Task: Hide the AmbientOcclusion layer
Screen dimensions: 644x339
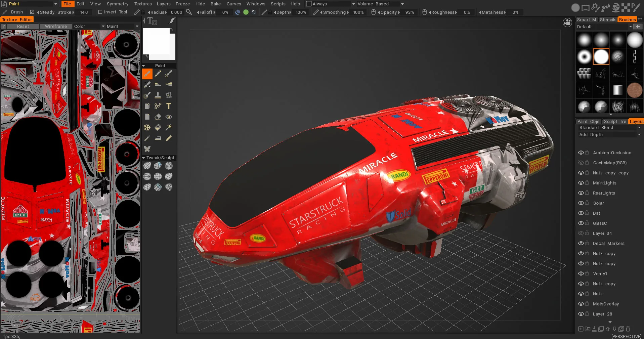Action: 581,153
